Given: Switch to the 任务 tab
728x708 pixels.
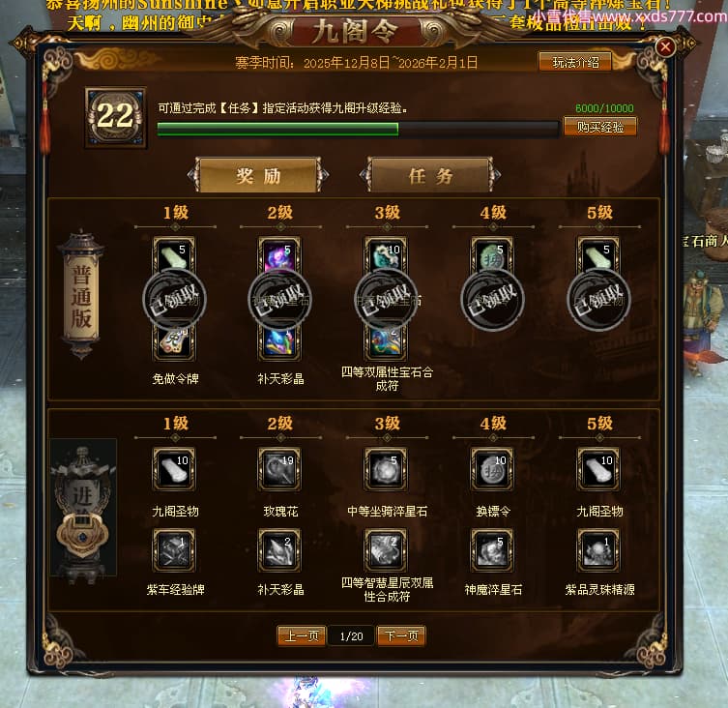Looking at the screenshot, I should coord(430,175).
